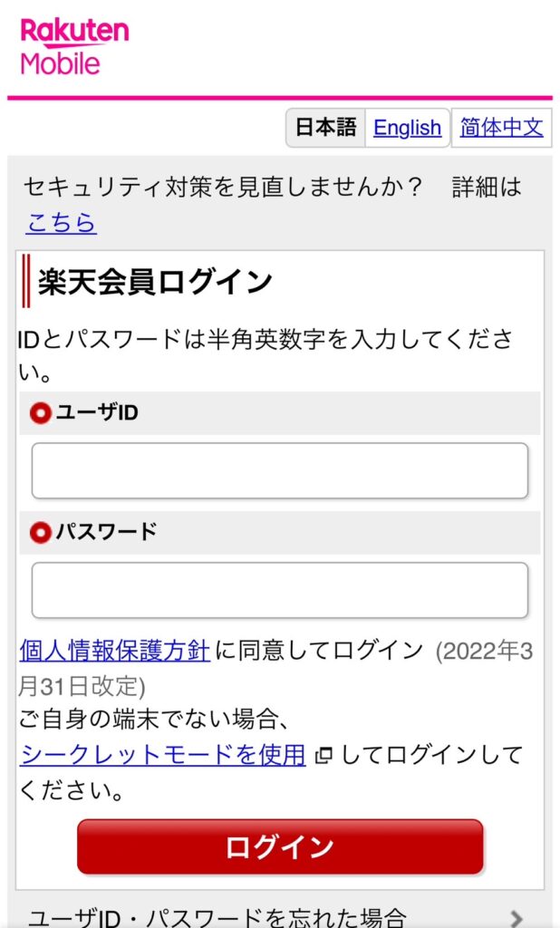
Task: Open the こちら security details link
Action: coord(61,223)
